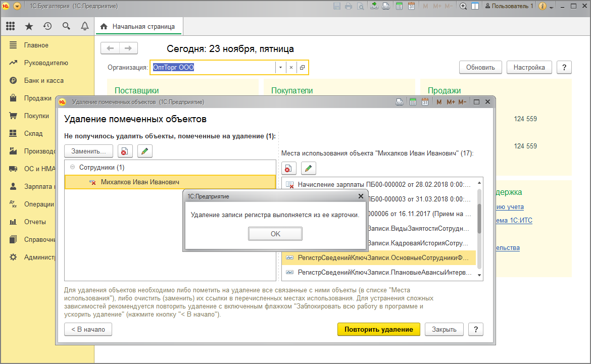Click the start page help '?' button
Screen dimensions: 591x364
point(564,68)
